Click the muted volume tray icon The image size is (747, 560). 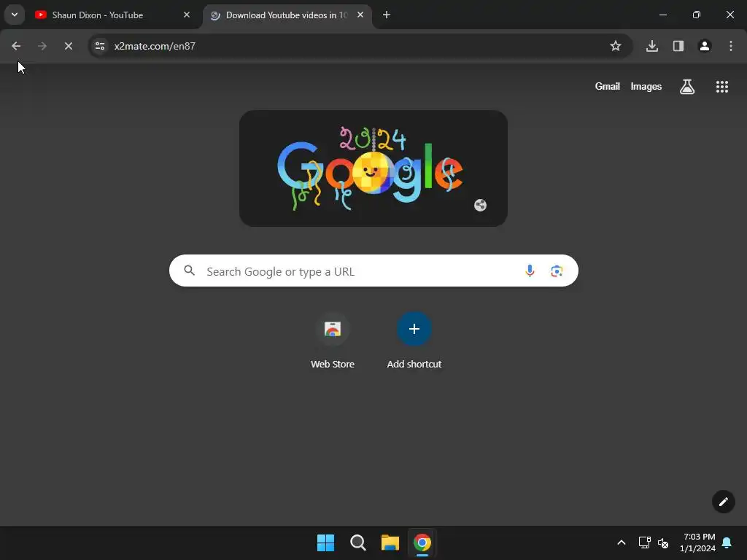662,542
